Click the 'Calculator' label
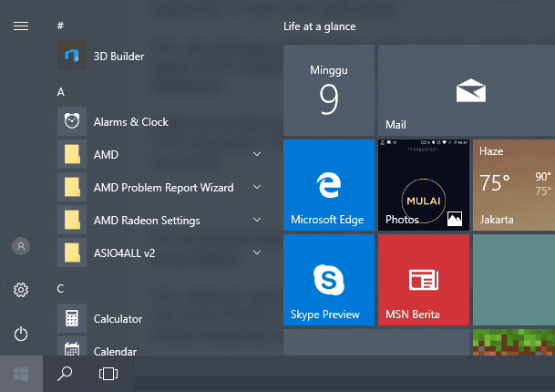The width and height of the screenshot is (555, 392). [x=118, y=319]
